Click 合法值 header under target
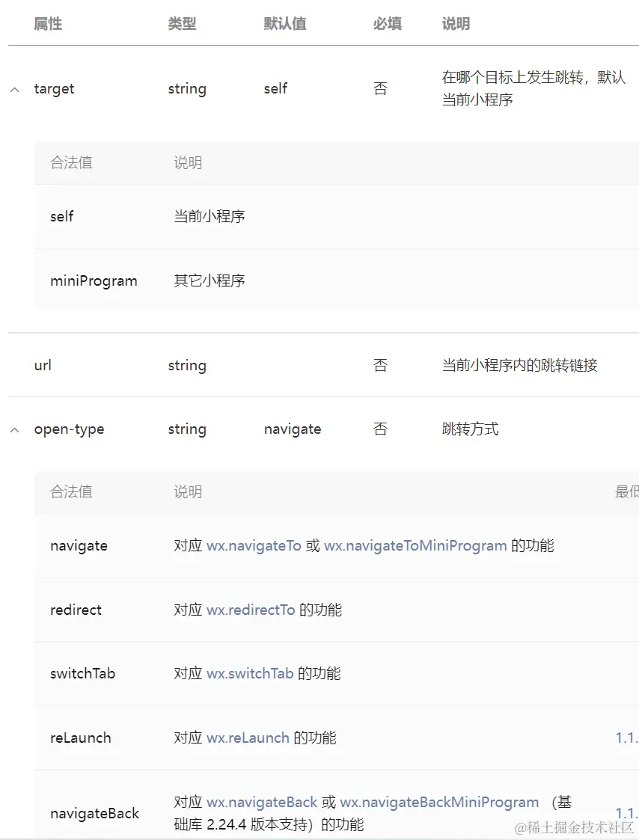The image size is (639, 840). pos(71,162)
